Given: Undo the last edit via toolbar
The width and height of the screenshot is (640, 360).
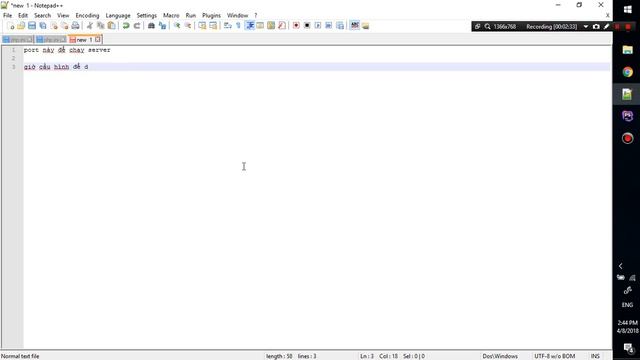Looking at the screenshot, I should click(126, 26).
